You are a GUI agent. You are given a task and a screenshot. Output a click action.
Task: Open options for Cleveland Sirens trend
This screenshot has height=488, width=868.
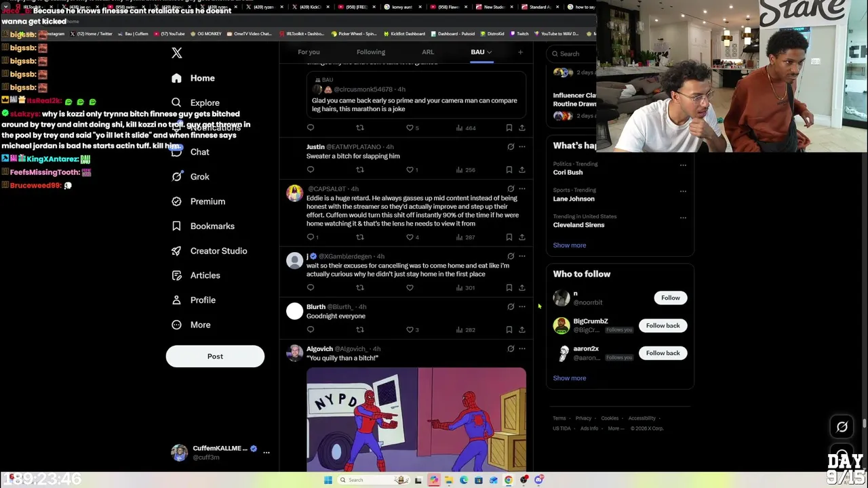pos(683,218)
